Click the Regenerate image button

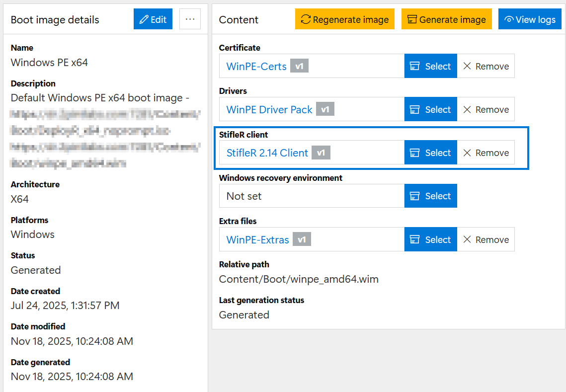(x=345, y=19)
